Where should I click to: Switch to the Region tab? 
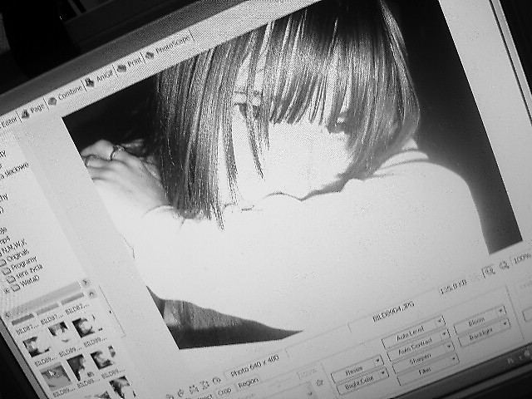tap(249, 382)
